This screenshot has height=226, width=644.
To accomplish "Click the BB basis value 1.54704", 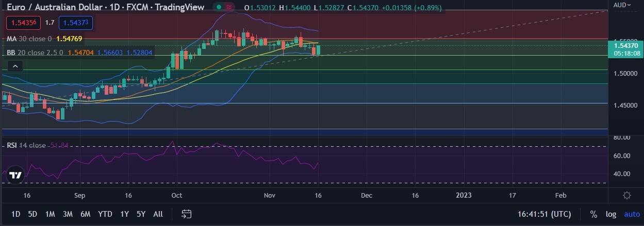I will click(x=80, y=53).
